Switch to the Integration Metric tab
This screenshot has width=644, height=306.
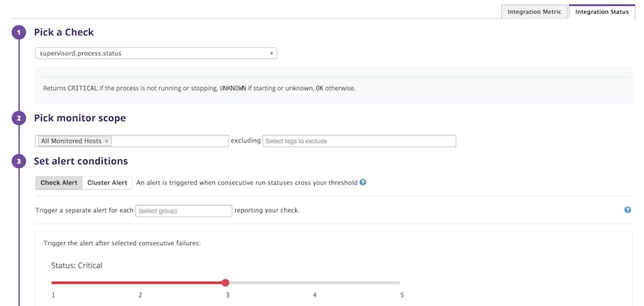tap(535, 12)
